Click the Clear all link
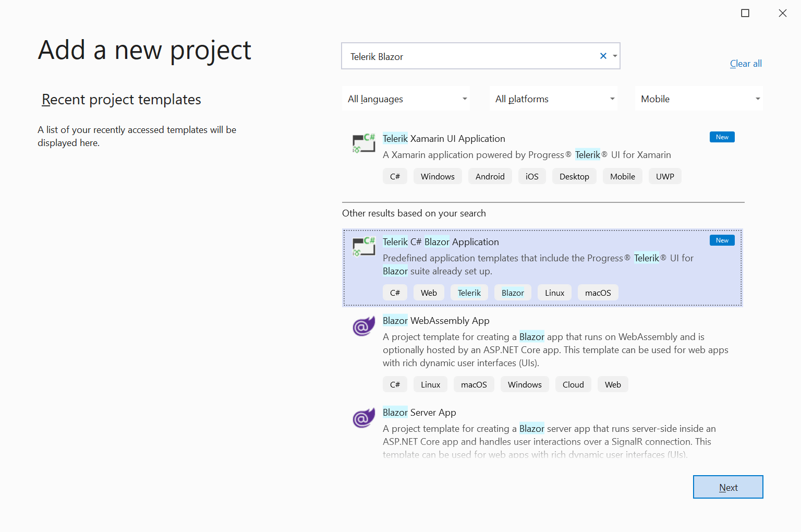Image resolution: width=801 pixels, height=532 pixels. coord(746,63)
